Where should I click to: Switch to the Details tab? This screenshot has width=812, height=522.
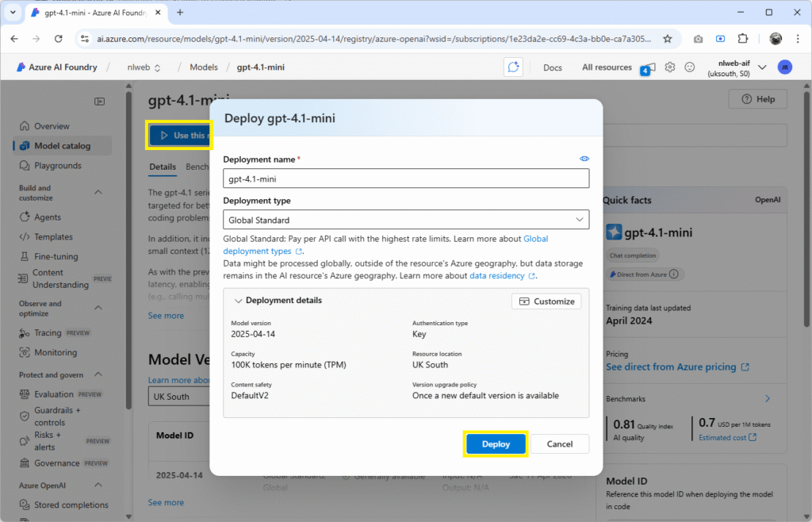[163, 167]
